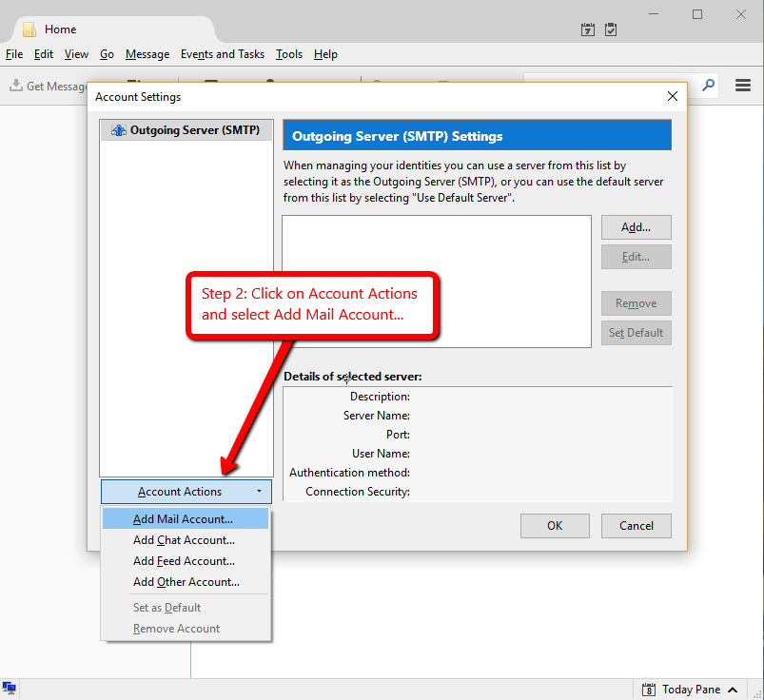This screenshot has height=700, width=764.
Task: Open the Account Actions dropdown
Action: click(186, 492)
